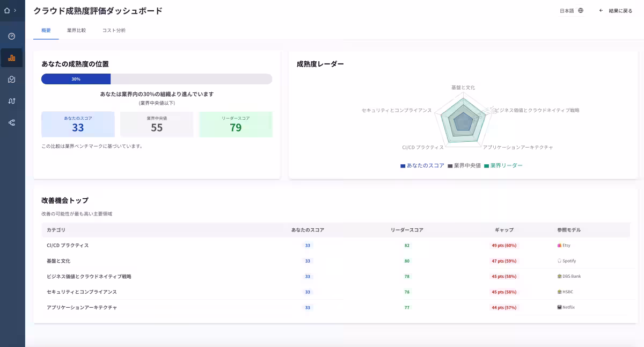Select the 概要 tab

click(46, 31)
